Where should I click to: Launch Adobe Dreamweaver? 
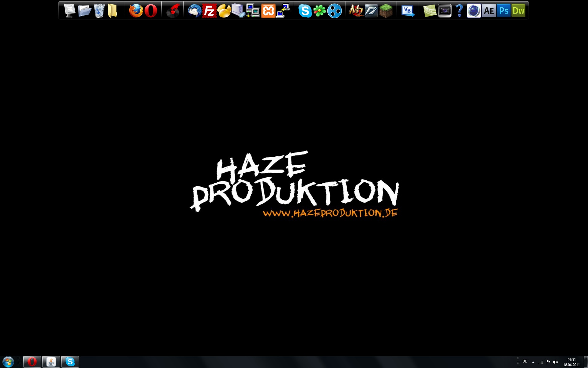(x=518, y=11)
